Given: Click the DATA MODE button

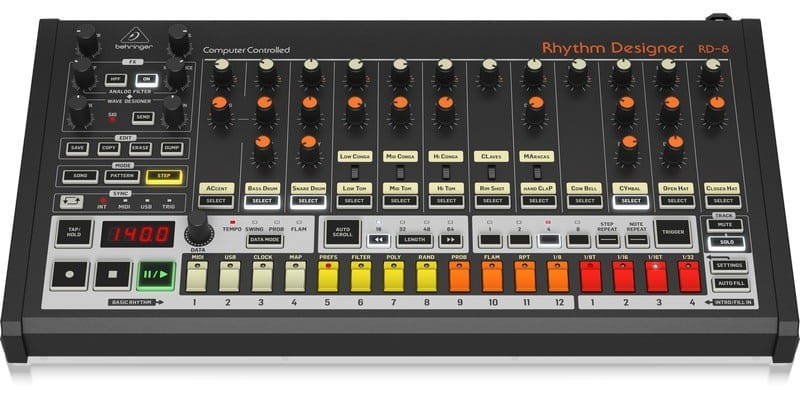Looking at the screenshot, I should [x=265, y=239].
